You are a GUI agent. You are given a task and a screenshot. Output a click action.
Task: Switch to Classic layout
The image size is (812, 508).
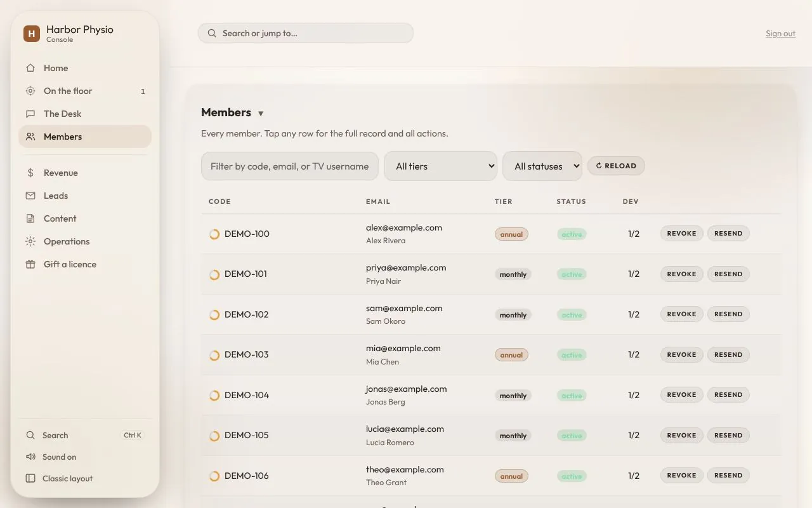pyautogui.click(x=85, y=478)
